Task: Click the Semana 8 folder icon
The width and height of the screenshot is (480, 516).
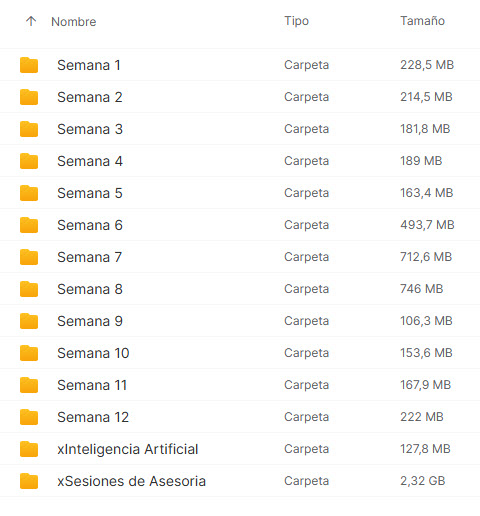Action: (29, 289)
